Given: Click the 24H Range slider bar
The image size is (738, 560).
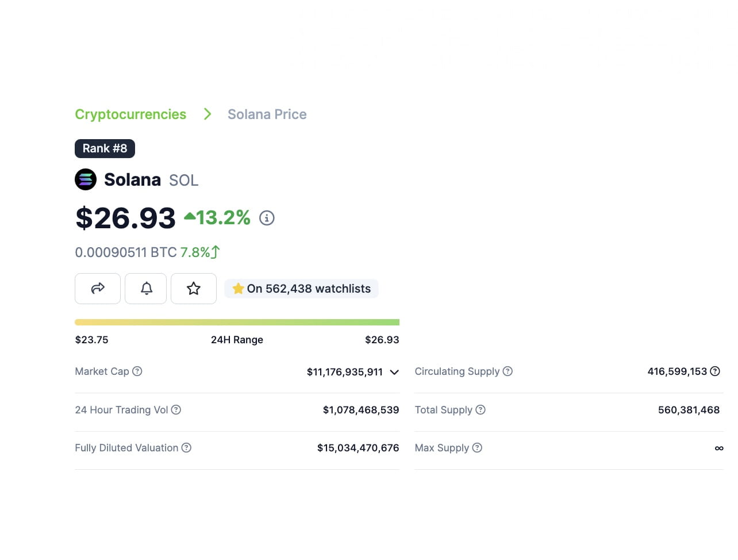Looking at the screenshot, I should pyautogui.click(x=237, y=322).
